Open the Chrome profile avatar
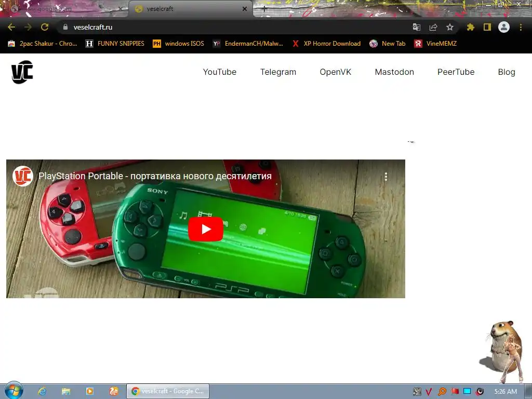 click(x=504, y=27)
